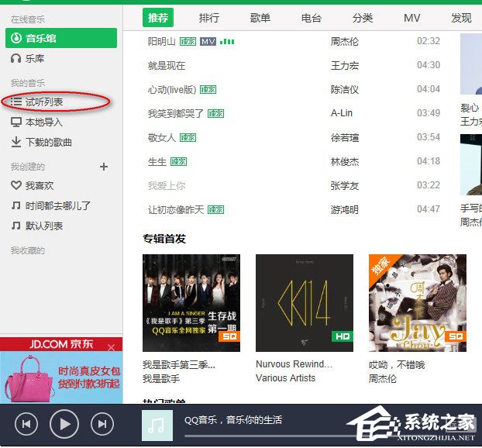Open the Nurvous Rewind album cover
The height and width of the screenshot is (448, 482).
305,303
